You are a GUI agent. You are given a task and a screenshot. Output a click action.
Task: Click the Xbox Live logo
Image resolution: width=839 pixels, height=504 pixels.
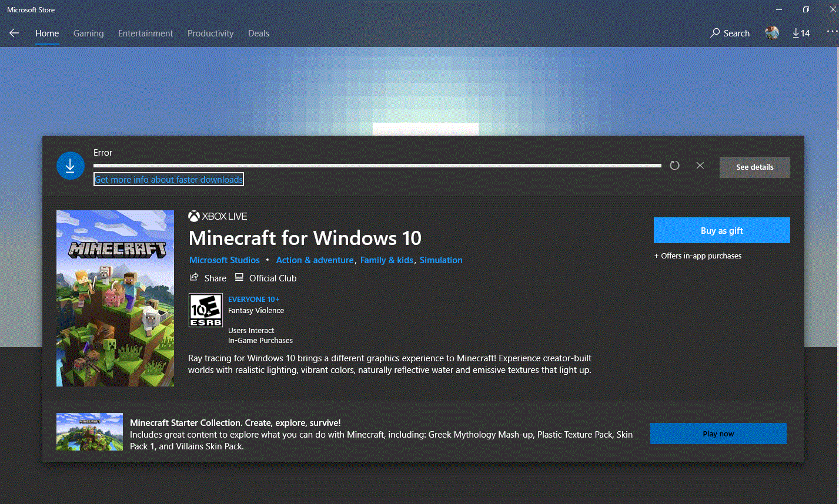point(218,216)
